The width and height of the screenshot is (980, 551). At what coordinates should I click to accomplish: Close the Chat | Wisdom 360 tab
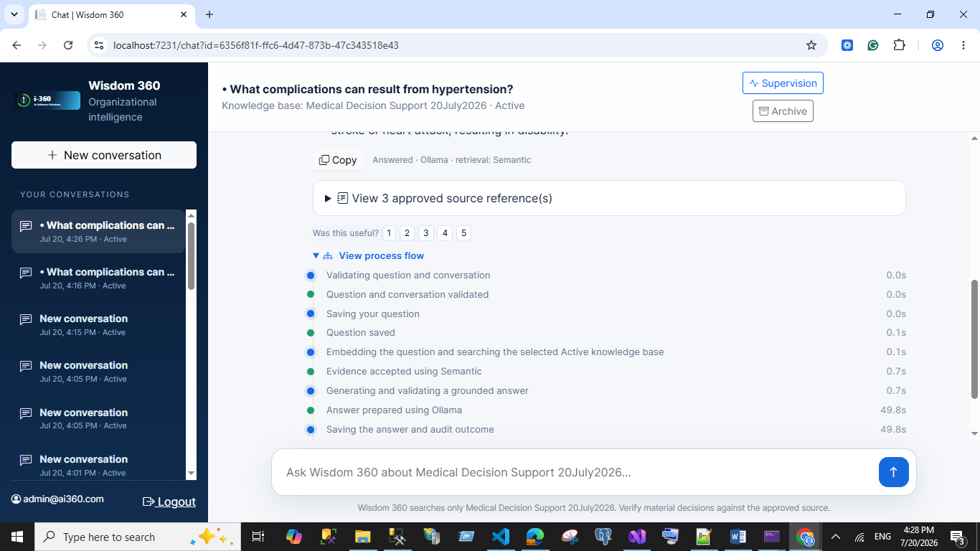(x=184, y=14)
